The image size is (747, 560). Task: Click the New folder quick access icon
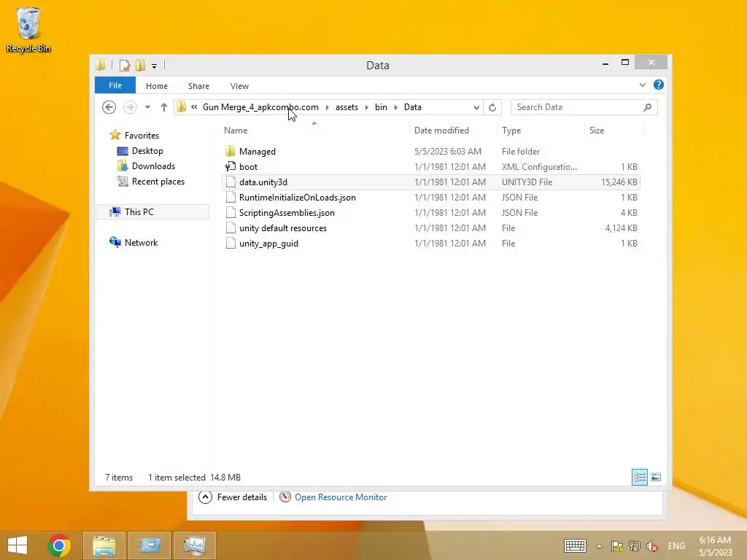pos(140,65)
